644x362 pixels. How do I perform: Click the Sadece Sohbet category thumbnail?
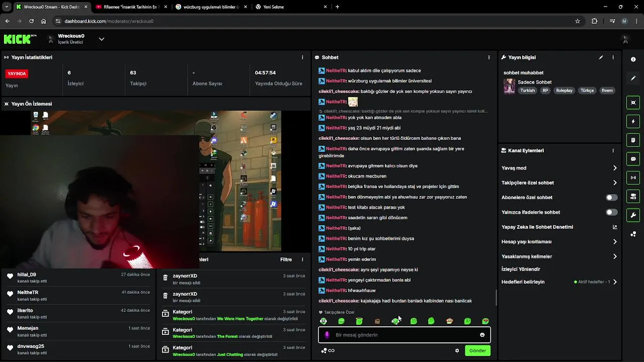click(x=509, y=86)
